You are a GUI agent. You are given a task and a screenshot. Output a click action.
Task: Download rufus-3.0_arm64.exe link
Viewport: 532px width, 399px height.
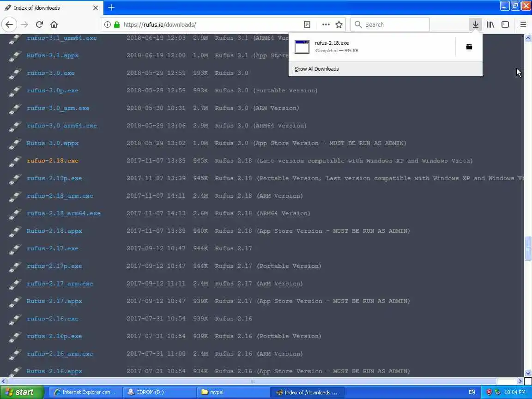(x=62, y=126)
